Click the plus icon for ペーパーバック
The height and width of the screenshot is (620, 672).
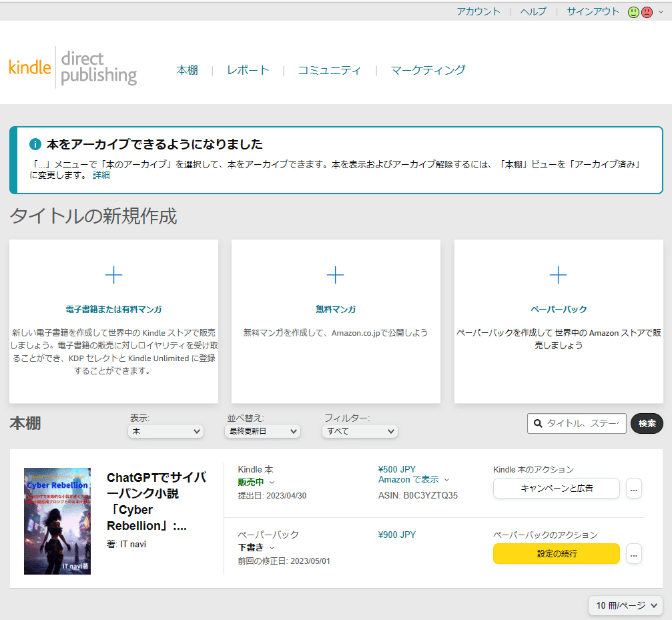click(x=559, y=275)
